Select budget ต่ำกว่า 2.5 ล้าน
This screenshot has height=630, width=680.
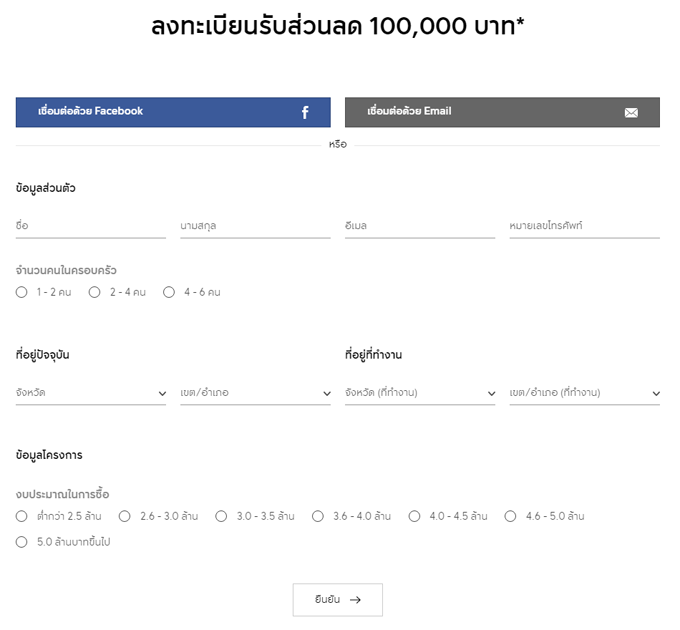tap(22, 516)
